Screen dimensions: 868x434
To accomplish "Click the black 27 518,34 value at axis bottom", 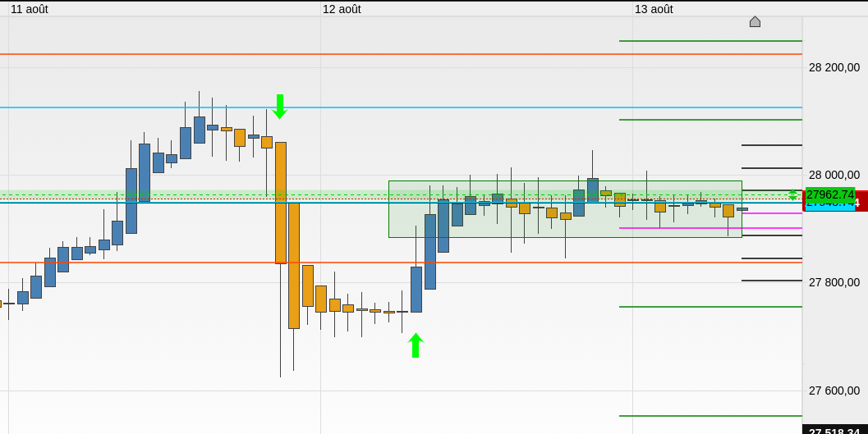I will pyautogui.click(x=834, y=431).
